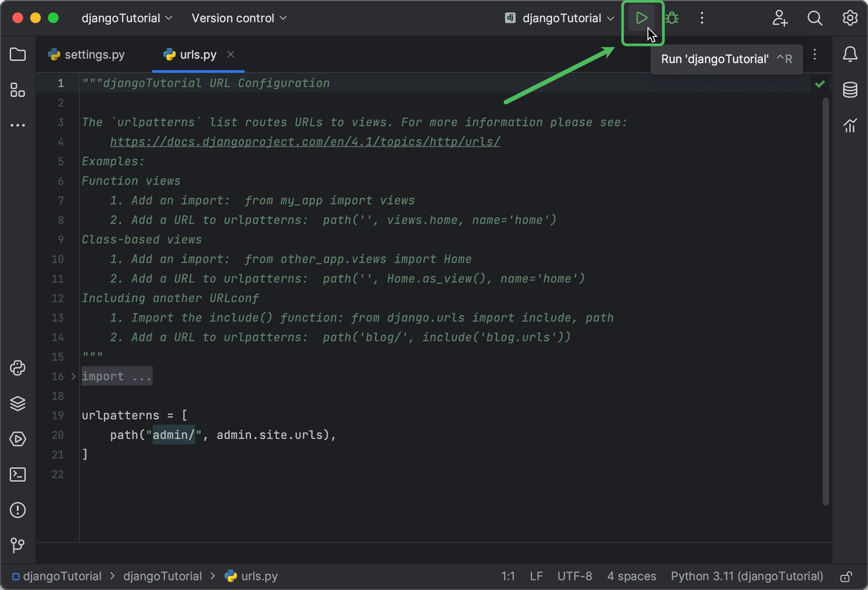Open the Database tool window

coord(850,90)
